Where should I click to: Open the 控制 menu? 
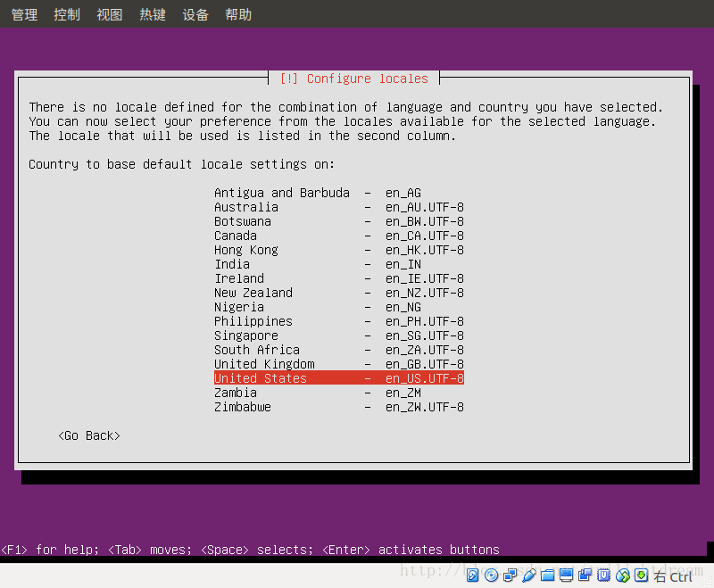pos(67,14)
